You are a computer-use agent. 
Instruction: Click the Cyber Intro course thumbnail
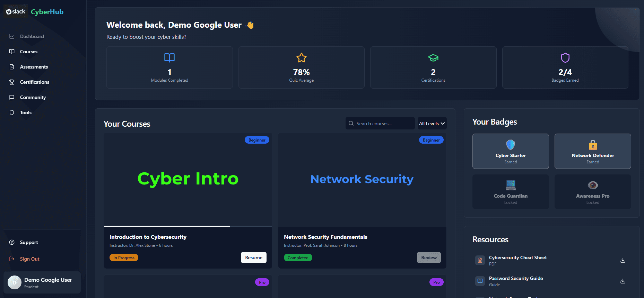pyautogui.click(x=188, y=179)
